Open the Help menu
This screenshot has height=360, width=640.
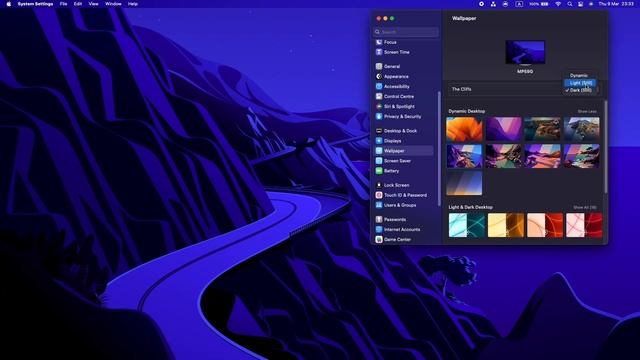coord(133,4)
